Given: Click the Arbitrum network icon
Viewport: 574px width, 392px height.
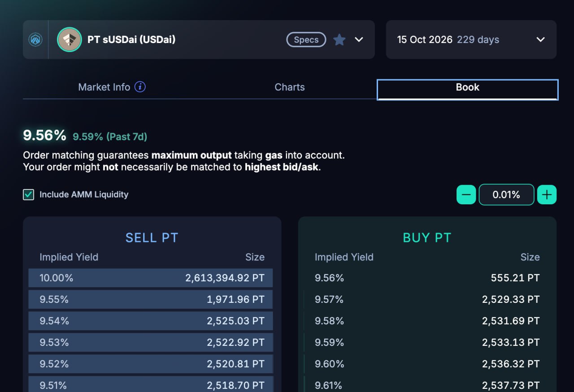Looking at the screenshot, I should tap(35, 39).
